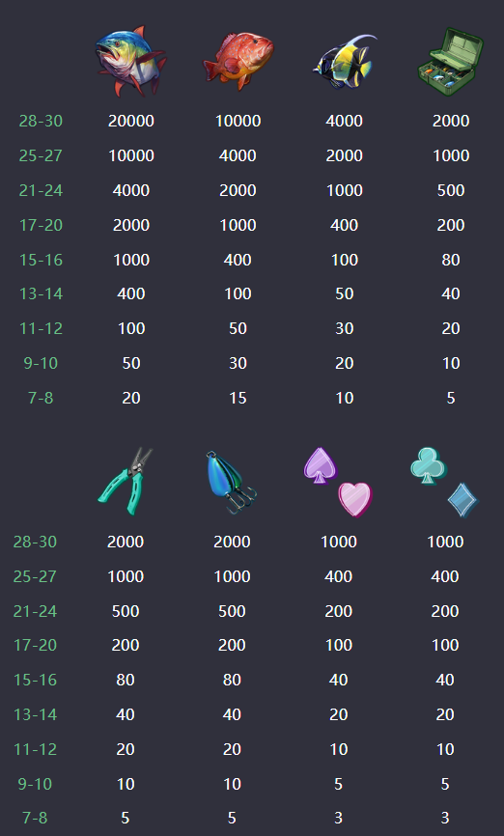504x836 pixels.
Task: Click the blue-yellow big fish symbol
Action: click(130, 62)
